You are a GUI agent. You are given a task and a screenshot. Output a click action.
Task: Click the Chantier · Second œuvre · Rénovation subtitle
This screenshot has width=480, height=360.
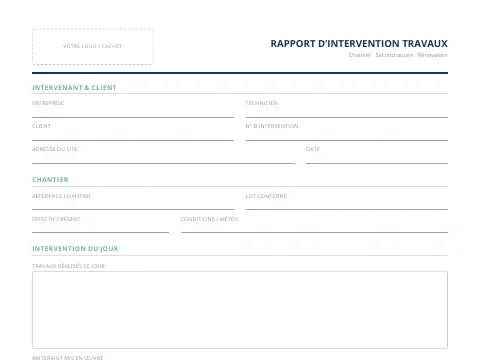click(x=398, y=55)
